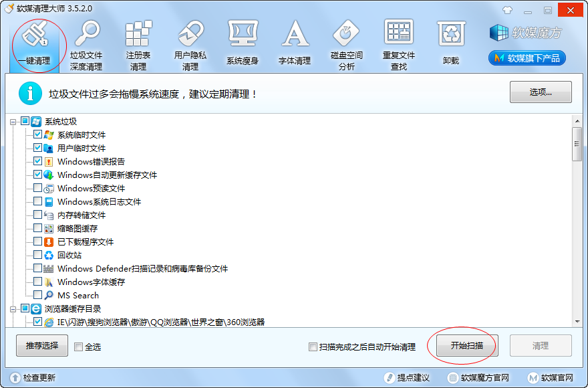The width and height of the screenshot is (588, 388).
Task: Click the 已下载程序文件 download icon
Action: point(49,242)
